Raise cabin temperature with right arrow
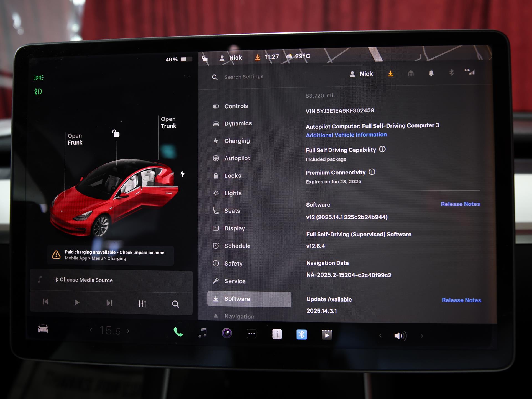 (128, 331)
